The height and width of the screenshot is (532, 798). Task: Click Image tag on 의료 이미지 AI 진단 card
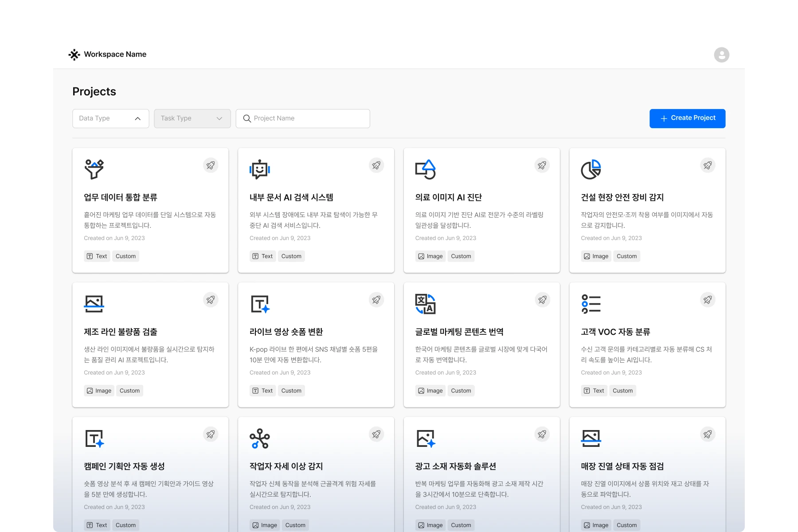point(430,256)
